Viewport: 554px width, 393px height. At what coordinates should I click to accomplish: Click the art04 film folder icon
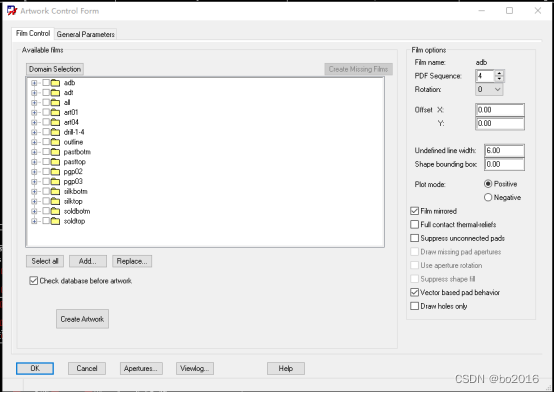[55, 123]
